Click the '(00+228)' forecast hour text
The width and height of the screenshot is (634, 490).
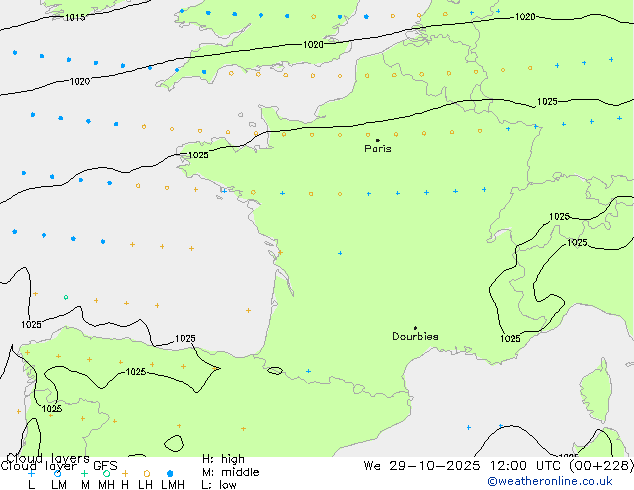601,466
